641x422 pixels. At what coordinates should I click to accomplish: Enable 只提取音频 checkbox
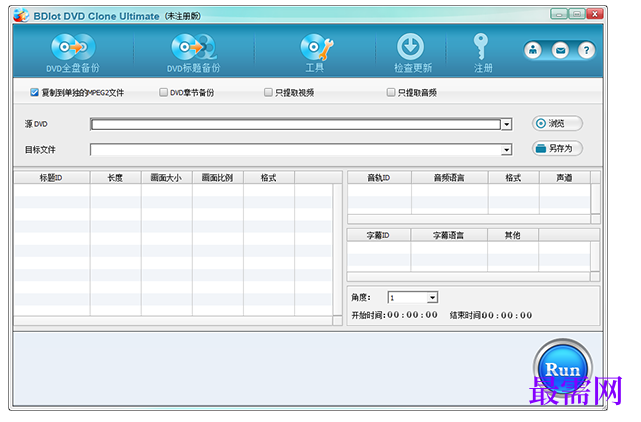(391, 92)
